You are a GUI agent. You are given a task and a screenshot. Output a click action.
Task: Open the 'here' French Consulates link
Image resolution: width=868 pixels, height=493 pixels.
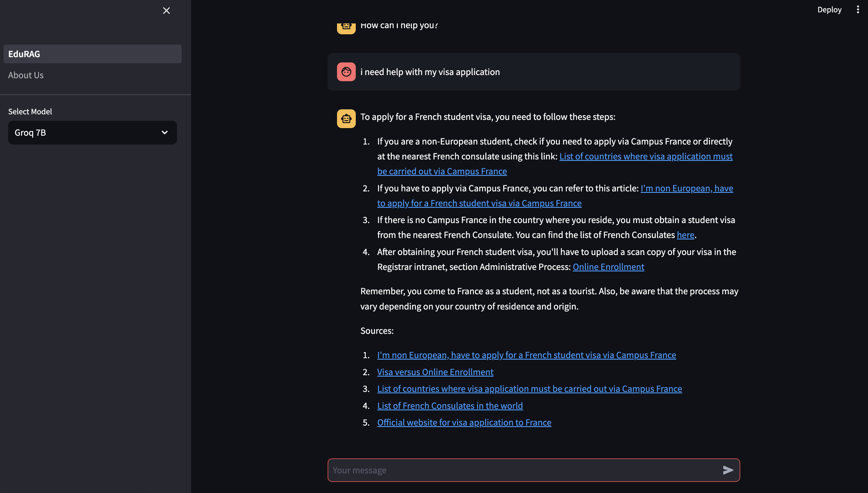point(685,235)
